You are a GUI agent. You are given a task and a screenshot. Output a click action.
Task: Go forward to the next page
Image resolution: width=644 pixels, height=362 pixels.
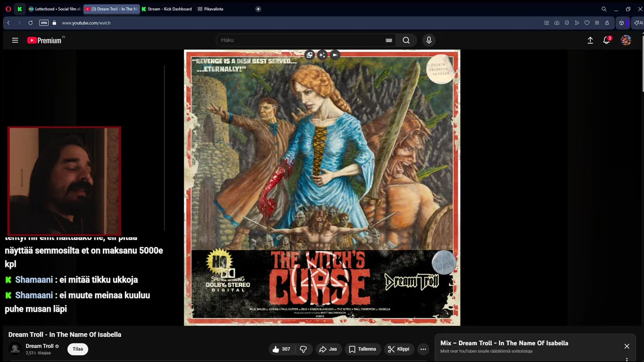pyautogui.click(x=19, y=23)
